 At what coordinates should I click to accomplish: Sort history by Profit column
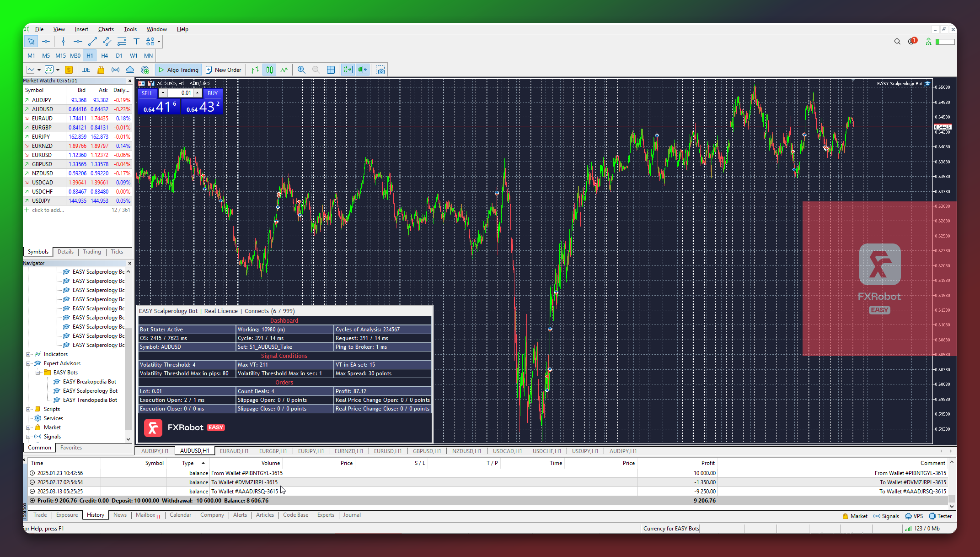(708, 463)
